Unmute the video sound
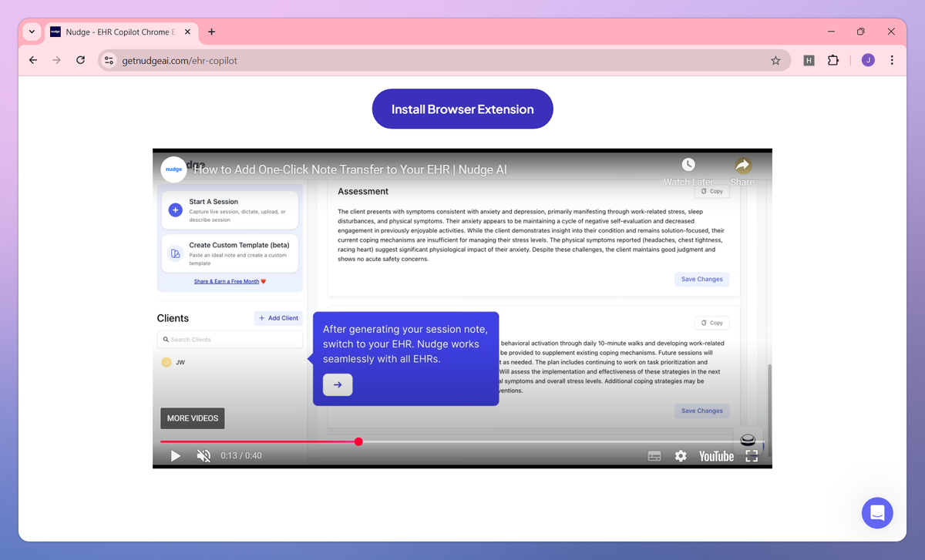This screenshot has height=560, width=925. 203,456
